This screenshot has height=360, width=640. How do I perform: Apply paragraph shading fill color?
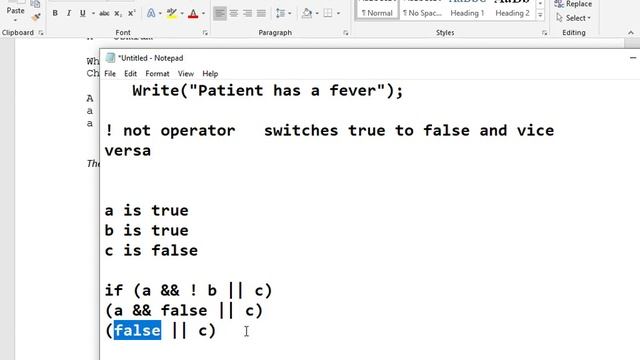pyautogui.click(x=307, y=13)
